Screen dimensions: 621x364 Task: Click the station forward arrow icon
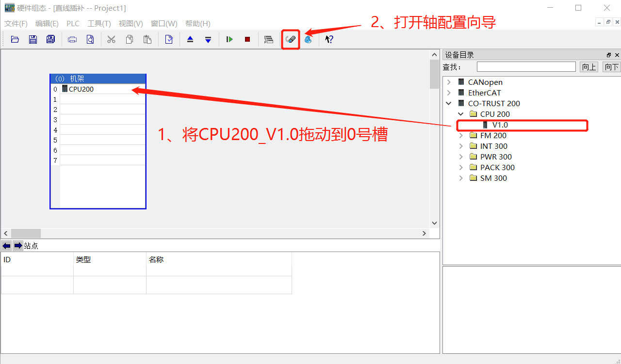click(x=18, y=246)
